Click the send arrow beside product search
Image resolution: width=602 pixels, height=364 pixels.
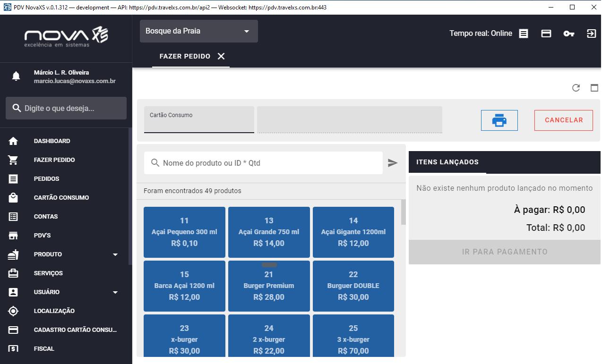coord(393,163)
